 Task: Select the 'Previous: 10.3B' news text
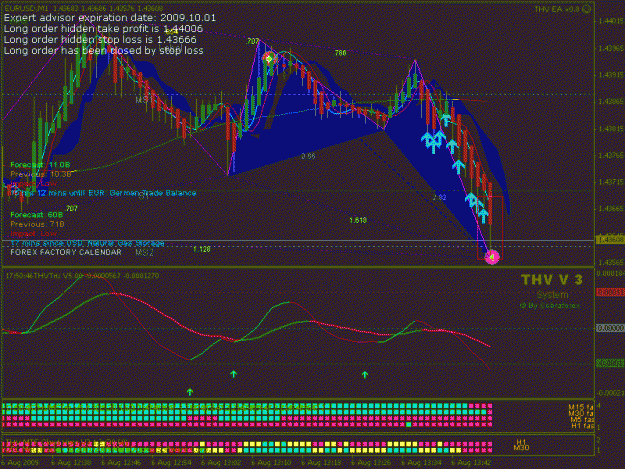41,174
